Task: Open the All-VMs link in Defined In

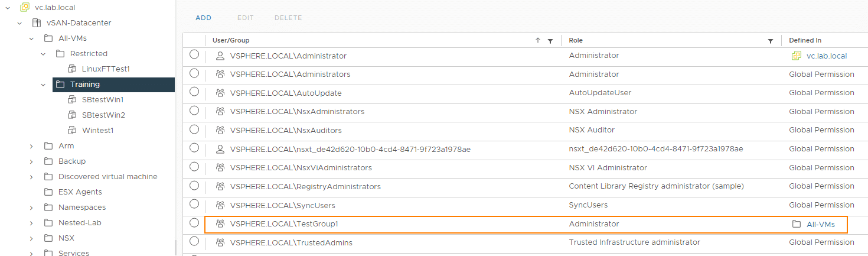Action: pyautogui.click(x=821, y=224)
